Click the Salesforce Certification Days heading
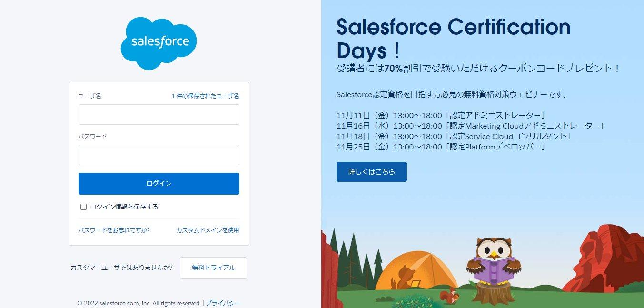 click(453, 38)
